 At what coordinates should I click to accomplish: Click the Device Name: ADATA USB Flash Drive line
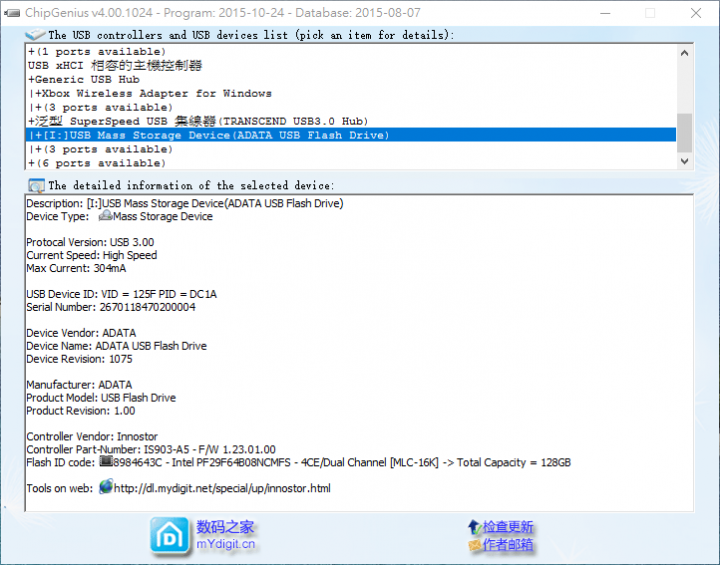coord(116,345)
